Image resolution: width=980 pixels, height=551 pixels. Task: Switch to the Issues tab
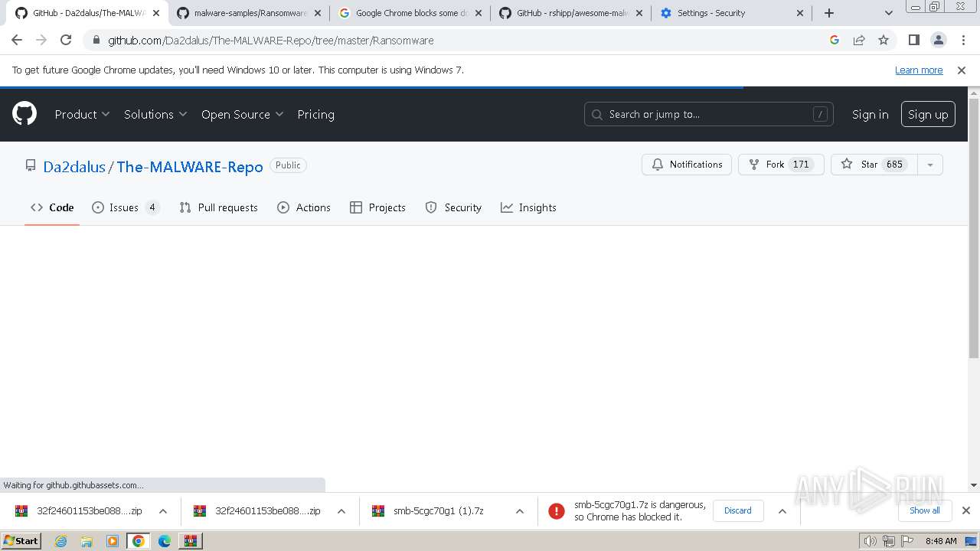point(126,207)
